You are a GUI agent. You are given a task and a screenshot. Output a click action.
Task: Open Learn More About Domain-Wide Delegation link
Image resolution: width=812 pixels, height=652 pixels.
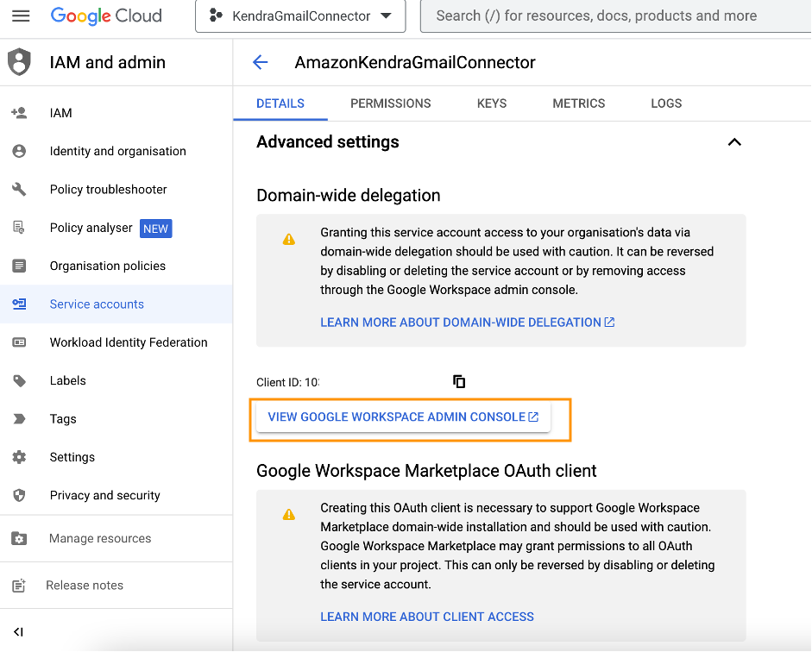tap(467, 323)
